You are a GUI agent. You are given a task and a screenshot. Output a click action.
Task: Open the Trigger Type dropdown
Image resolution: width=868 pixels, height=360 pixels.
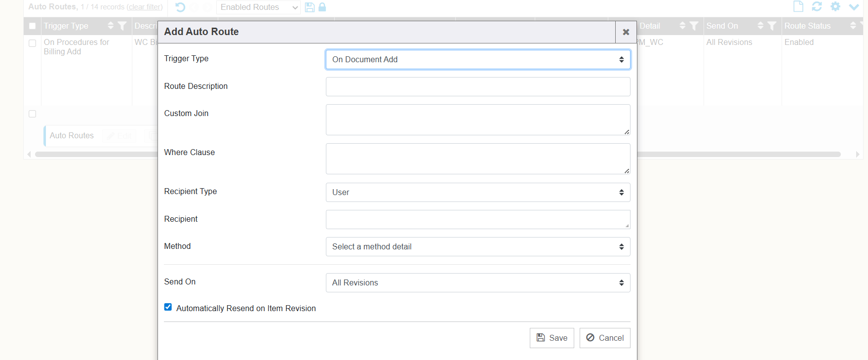tap(477, 60)
